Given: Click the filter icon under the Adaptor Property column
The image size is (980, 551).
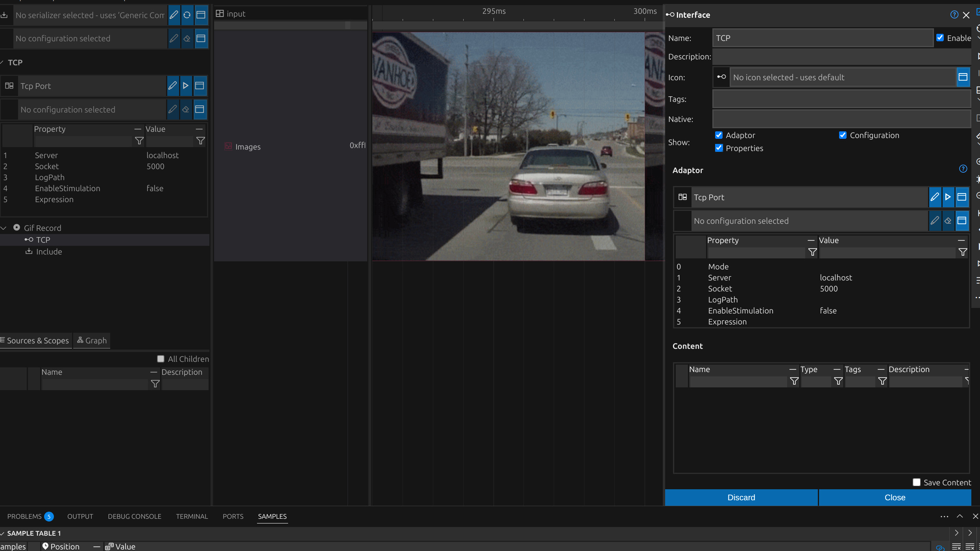Looking at the screenshot, I should 812,252.
